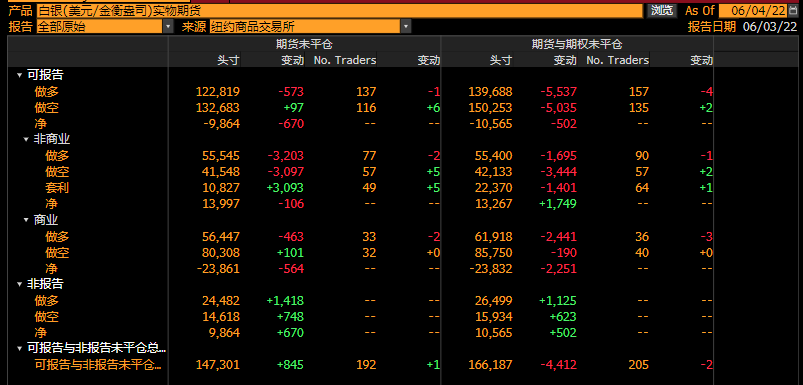This screenshot has width=803, height=385.
Task: Click the 期货与期权未平仓 column group header
Action: click(577, 45)
